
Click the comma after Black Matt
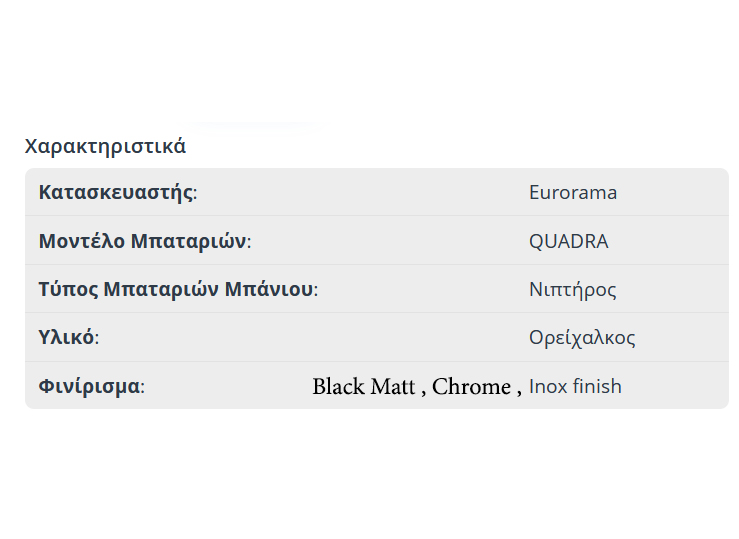(424, 391)
